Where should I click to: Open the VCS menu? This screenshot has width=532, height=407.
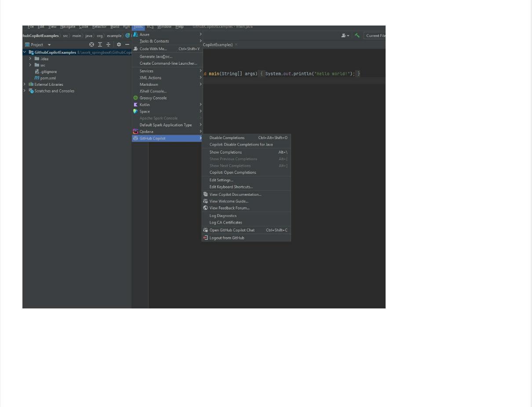(150, 27)
